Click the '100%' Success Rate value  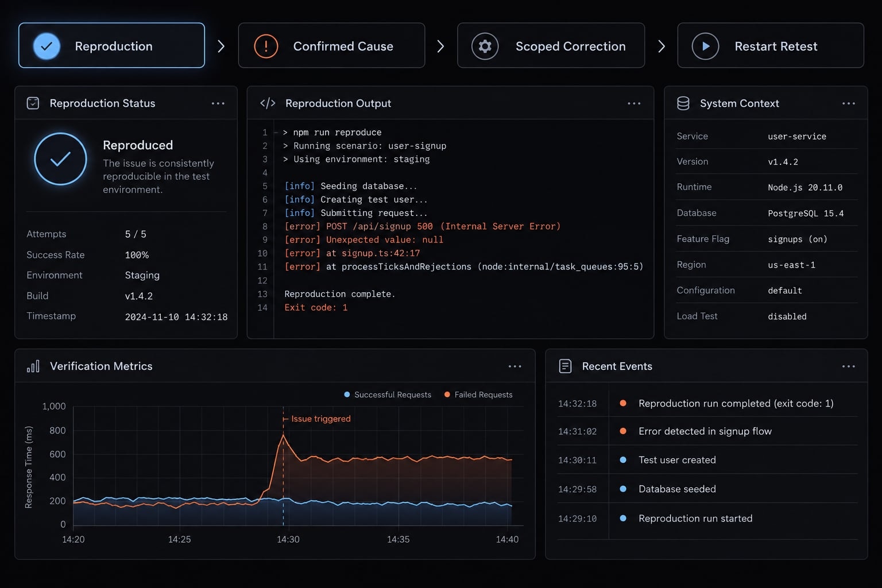(137, 255)
